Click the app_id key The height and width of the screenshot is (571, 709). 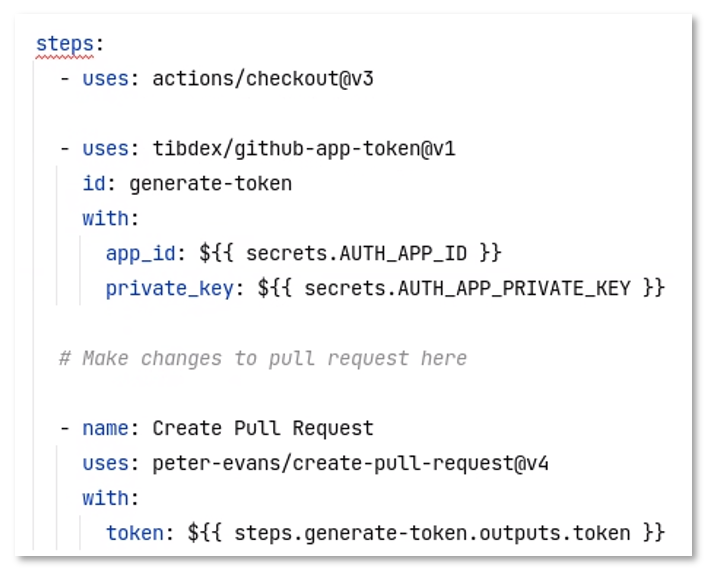click(138, 254)
